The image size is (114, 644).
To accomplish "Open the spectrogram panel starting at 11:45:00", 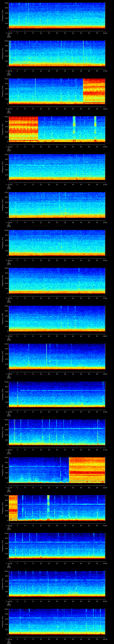I will point(57,621).
